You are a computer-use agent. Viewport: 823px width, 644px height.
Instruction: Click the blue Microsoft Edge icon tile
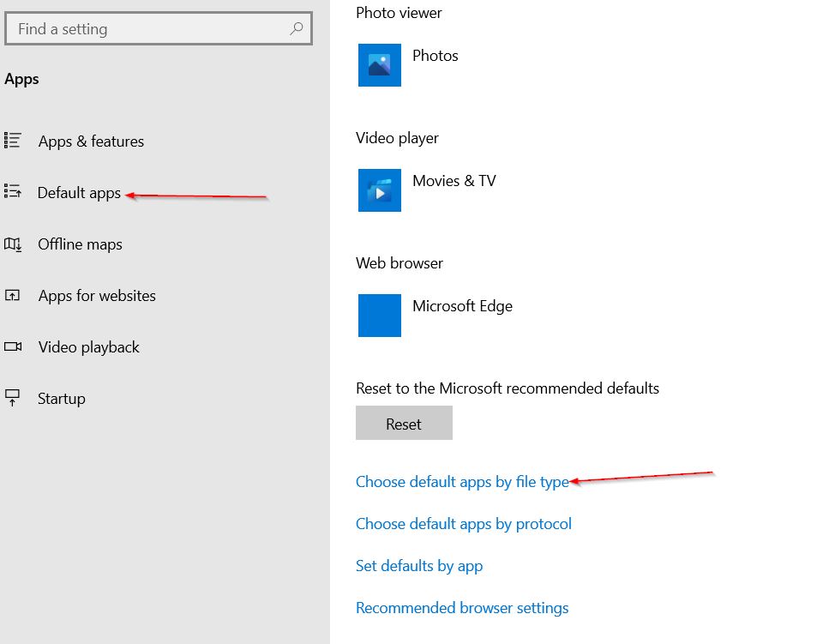pyautogui.click(x=380, y=316)
